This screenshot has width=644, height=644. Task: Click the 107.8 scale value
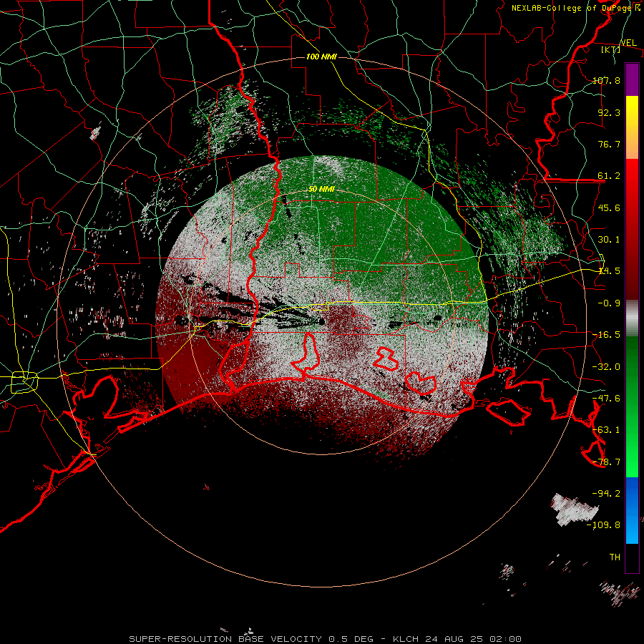pos(606,80)
